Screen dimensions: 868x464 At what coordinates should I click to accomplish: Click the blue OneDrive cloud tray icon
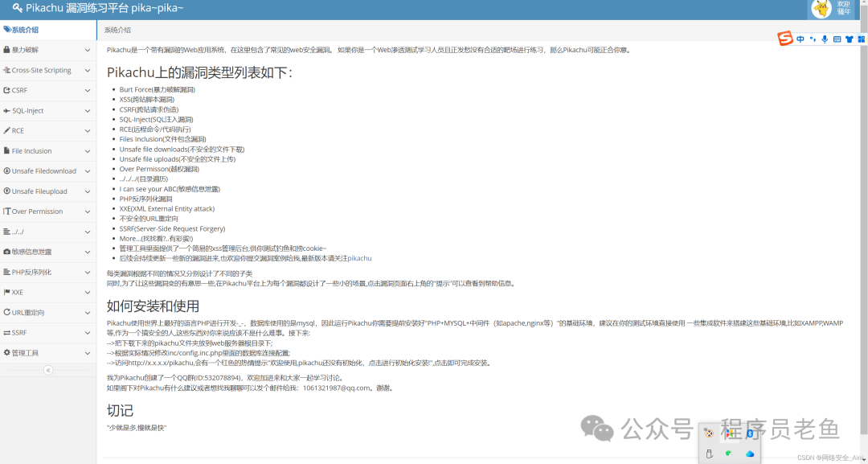(x=750, y=454)
